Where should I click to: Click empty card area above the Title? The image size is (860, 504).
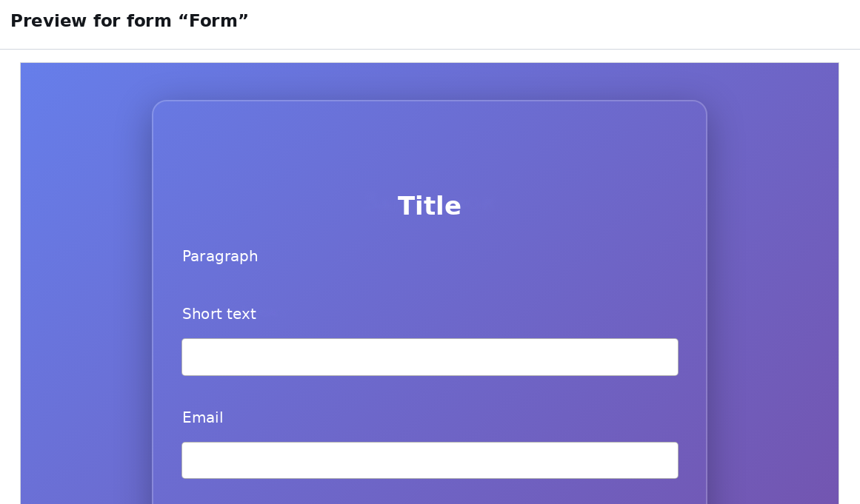coord(430,145)
